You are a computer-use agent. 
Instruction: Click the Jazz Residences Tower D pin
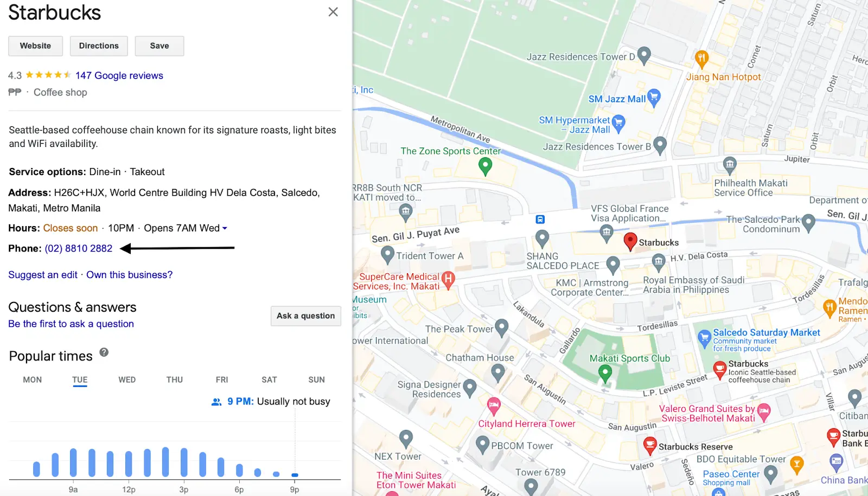(x=644, y=55)
